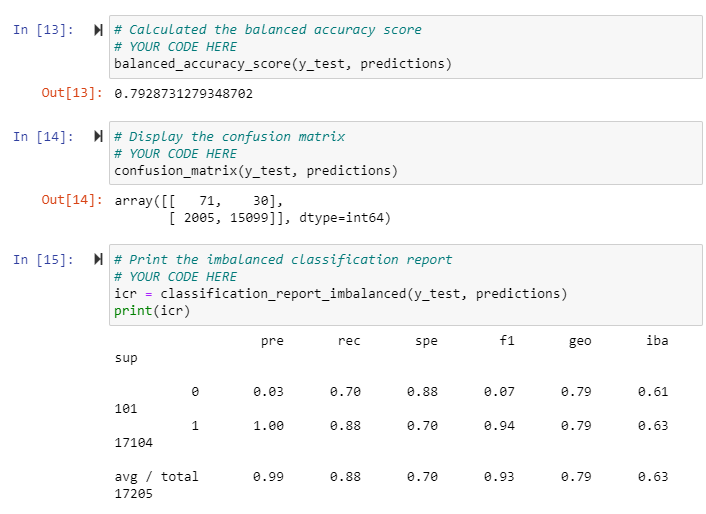The image size is (706, 514).
Task: Click the output value 0.7928731279348702
Action: tap(183, 94)
